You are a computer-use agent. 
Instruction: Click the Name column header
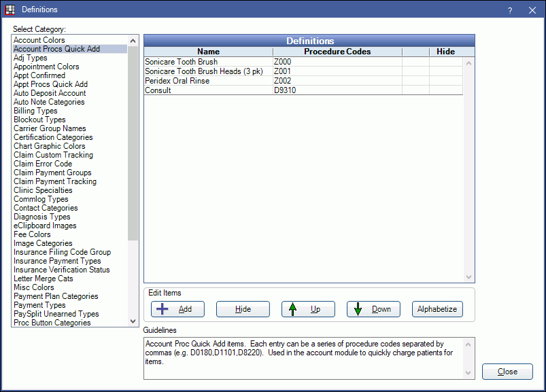[208, 52]
